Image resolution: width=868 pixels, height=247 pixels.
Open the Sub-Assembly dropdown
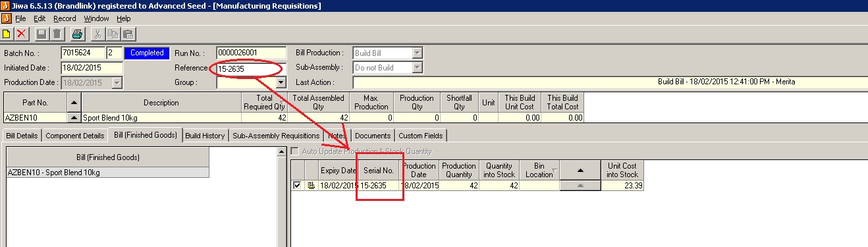click(x=417, y=67)
